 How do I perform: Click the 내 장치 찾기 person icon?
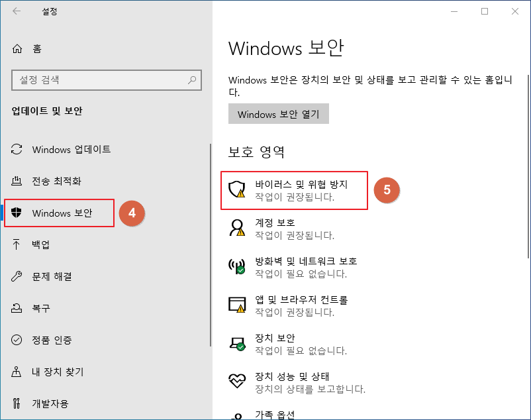coord(17,372)
